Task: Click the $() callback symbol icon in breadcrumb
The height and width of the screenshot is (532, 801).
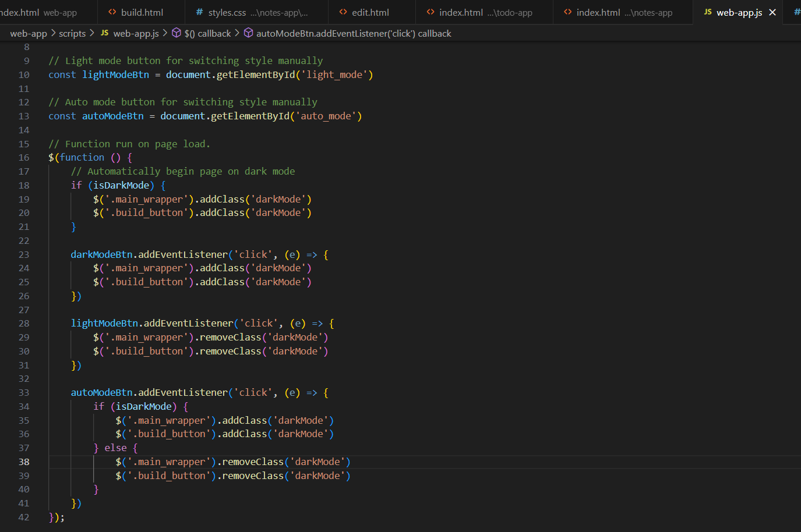Action: [x=177, y=33]
